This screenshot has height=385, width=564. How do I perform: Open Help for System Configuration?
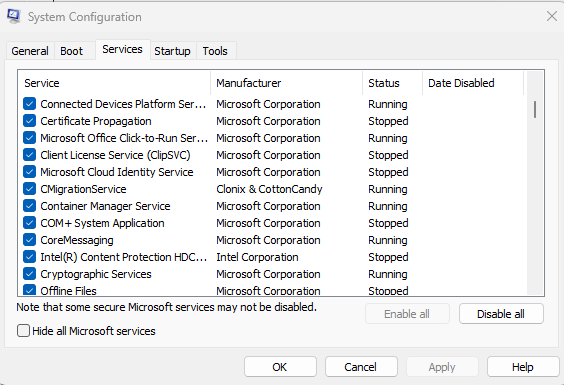tap(523, 367)
